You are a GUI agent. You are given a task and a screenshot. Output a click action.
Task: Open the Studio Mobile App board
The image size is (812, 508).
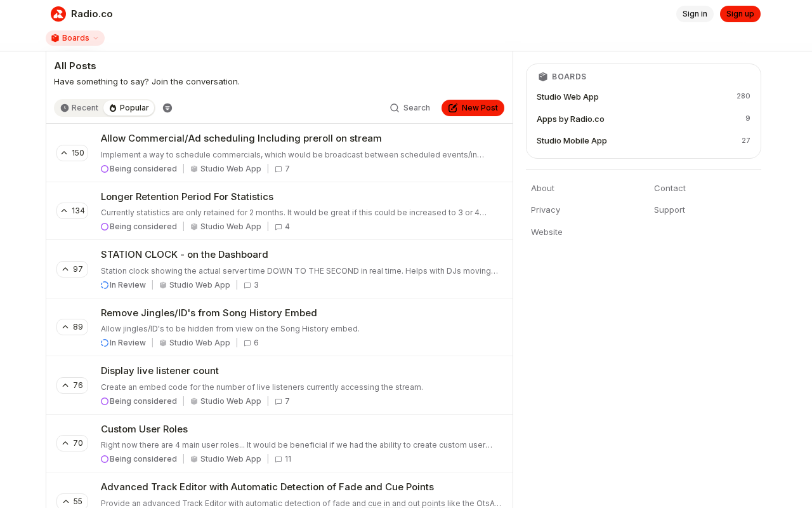(x=572, y=141)
